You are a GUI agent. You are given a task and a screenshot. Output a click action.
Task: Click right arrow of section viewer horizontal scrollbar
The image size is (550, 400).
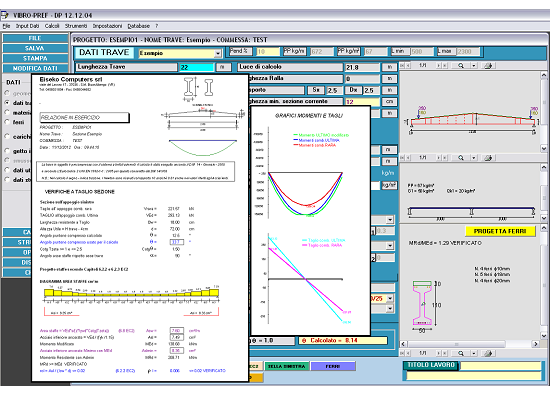[x=536, y=344]
